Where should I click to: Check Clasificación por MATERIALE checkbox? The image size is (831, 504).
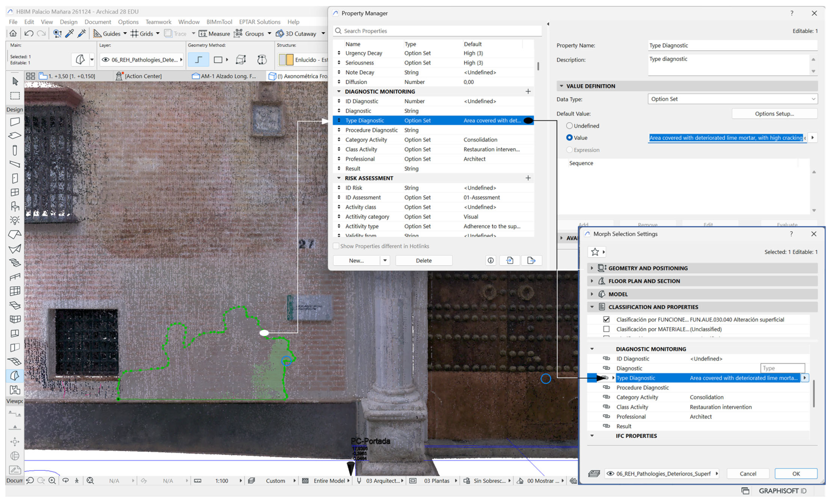606,329
